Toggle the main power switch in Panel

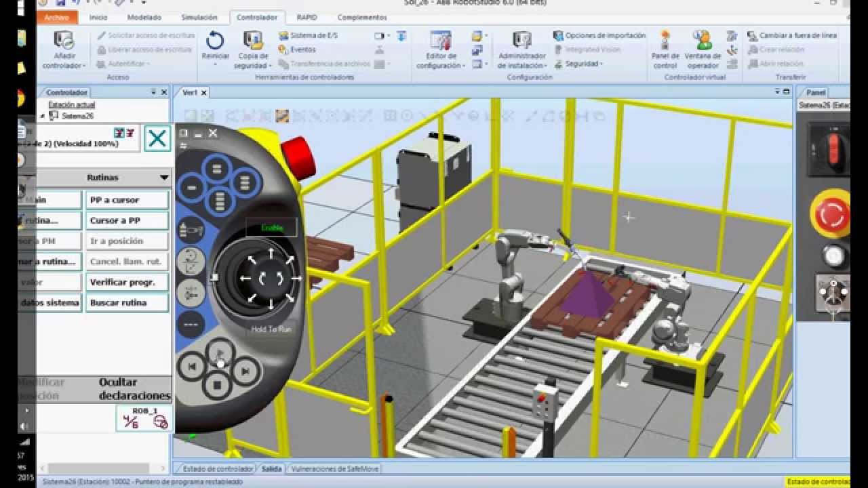pyautogui.click(x=835, y=149)
